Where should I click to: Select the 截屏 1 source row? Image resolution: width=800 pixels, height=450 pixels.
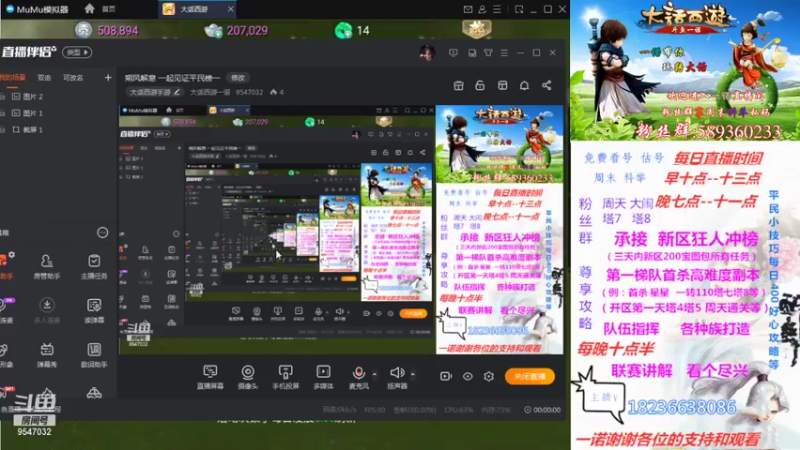(58, 130)
